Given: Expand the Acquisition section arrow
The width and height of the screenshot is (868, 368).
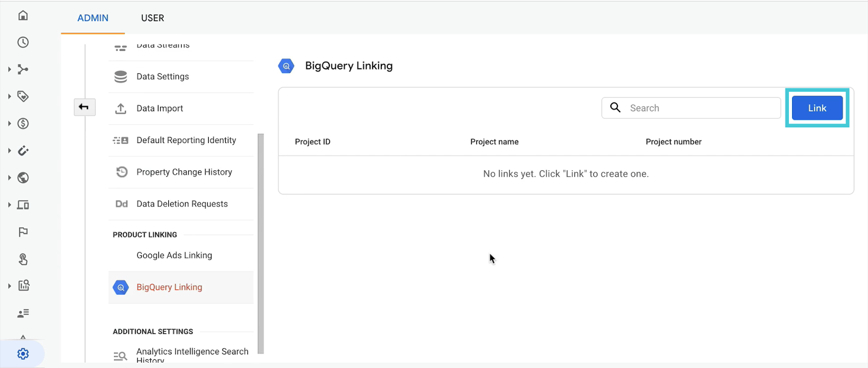Looking at the screenshot, I should tap(9, 69).
